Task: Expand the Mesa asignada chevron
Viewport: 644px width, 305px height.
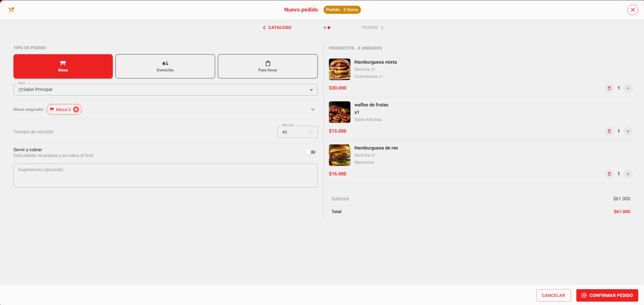Action: point(313,109)
